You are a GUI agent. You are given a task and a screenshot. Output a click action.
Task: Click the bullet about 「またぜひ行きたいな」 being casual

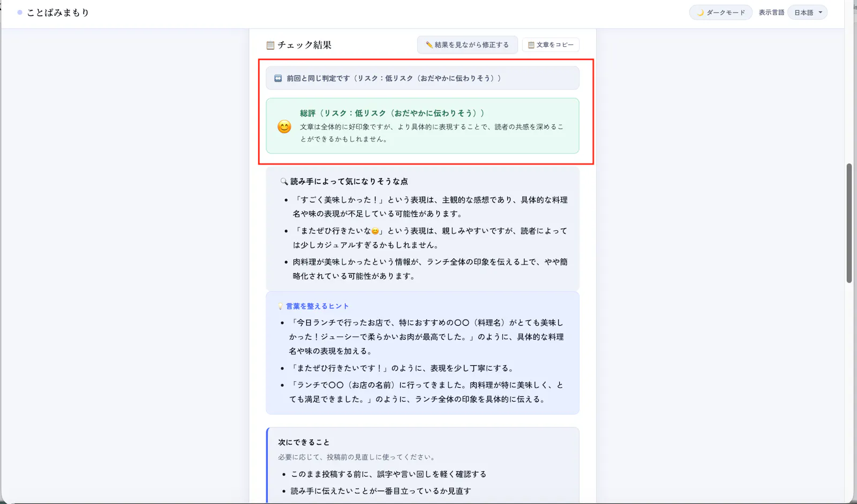(430, 238)
